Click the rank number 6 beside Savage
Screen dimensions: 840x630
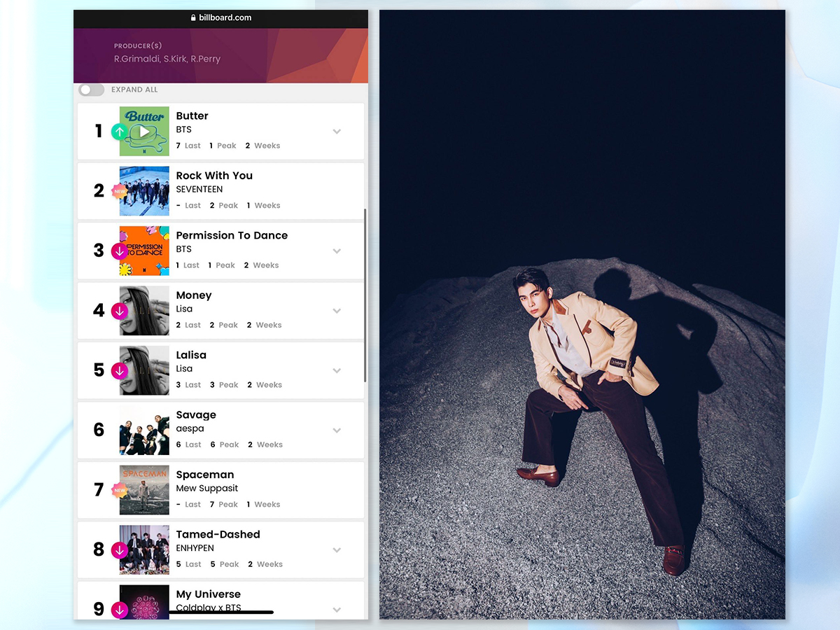pos(99,430)
